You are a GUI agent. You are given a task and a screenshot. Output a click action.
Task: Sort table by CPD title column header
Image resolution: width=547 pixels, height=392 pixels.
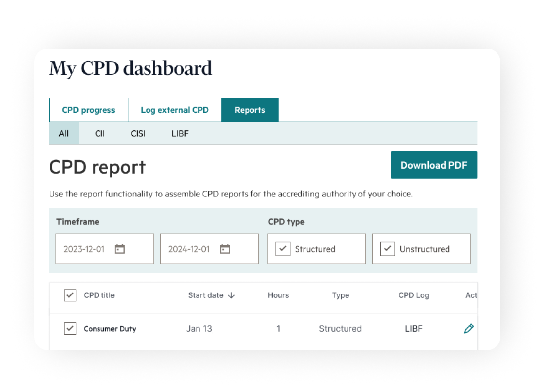(99, 295)
